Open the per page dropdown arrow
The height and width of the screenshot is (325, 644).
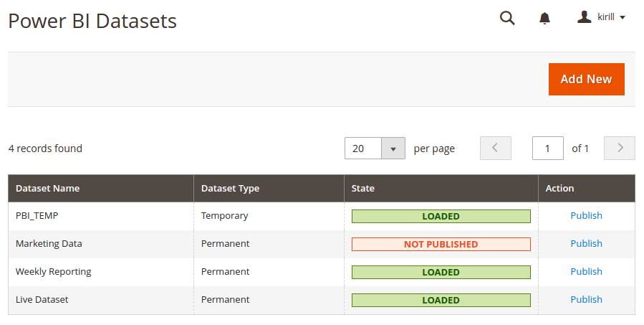pyautogui.click(x=393, y=149)
